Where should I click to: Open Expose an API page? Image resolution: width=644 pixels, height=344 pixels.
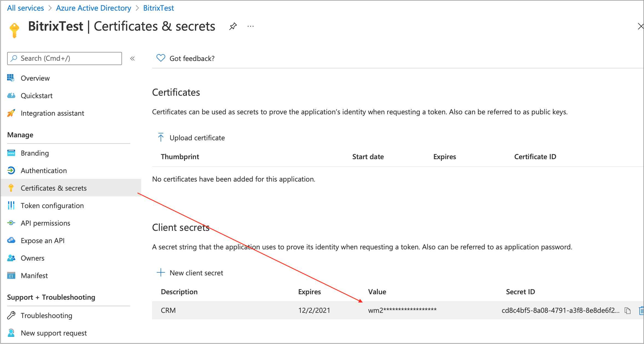coord(43,241)
